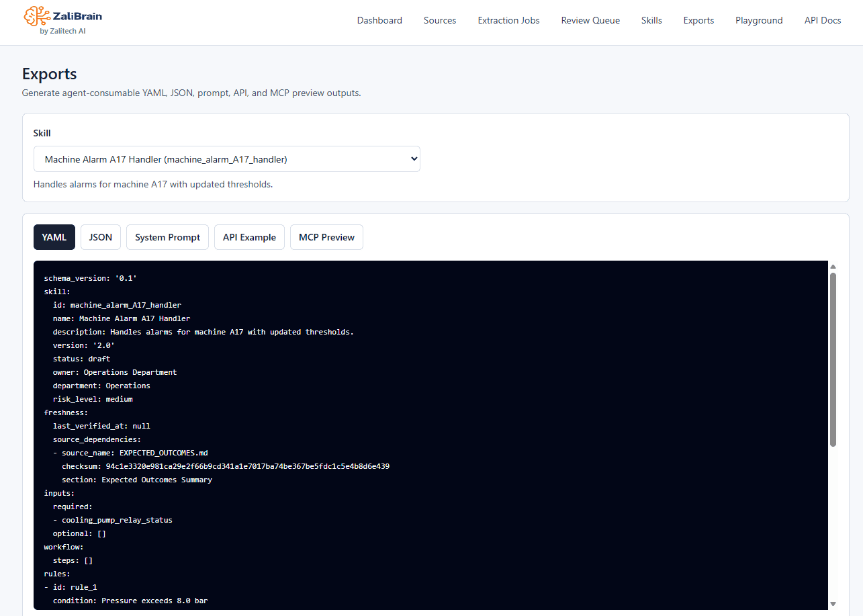
Task: Click the code panel scroll-up arrow
Action: coord(833,267)
